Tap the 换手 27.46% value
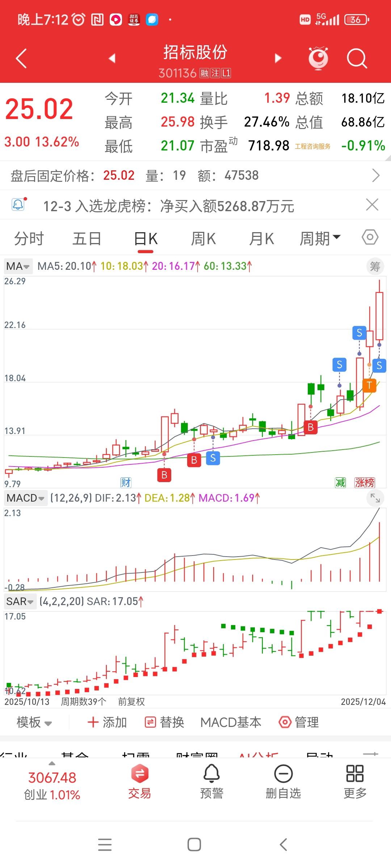This screenshot has height=868, width=391. pos(266,122)
